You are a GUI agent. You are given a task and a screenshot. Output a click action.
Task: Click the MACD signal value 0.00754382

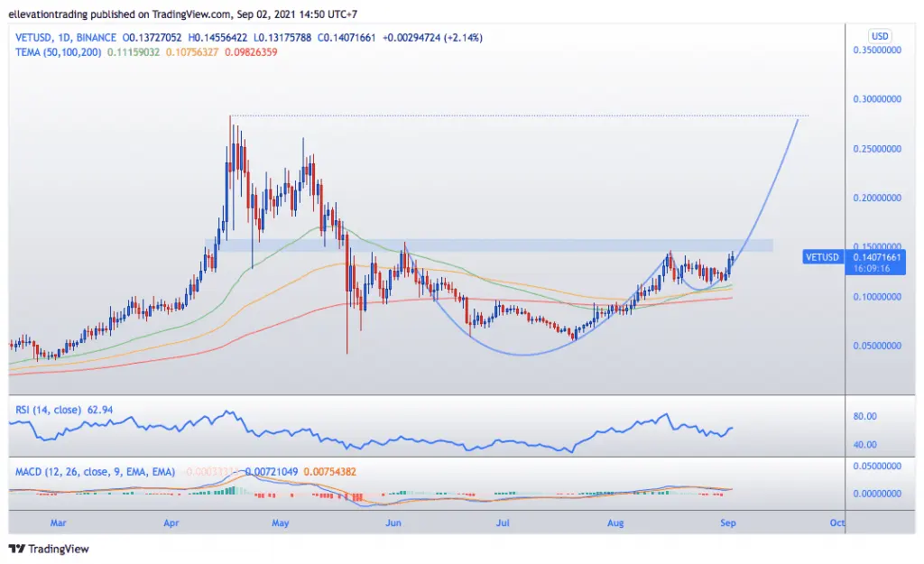pos(330,472)
